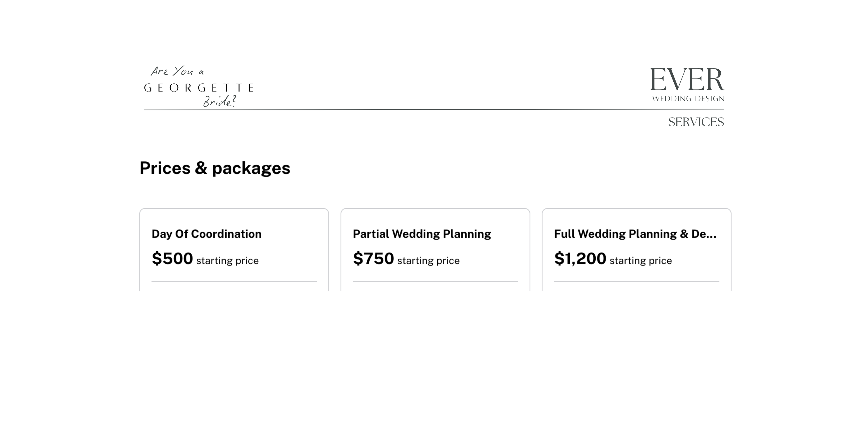Click the WEDDING DESIGN tagline text
868x434 pixels.
click(x=688, y=99)
